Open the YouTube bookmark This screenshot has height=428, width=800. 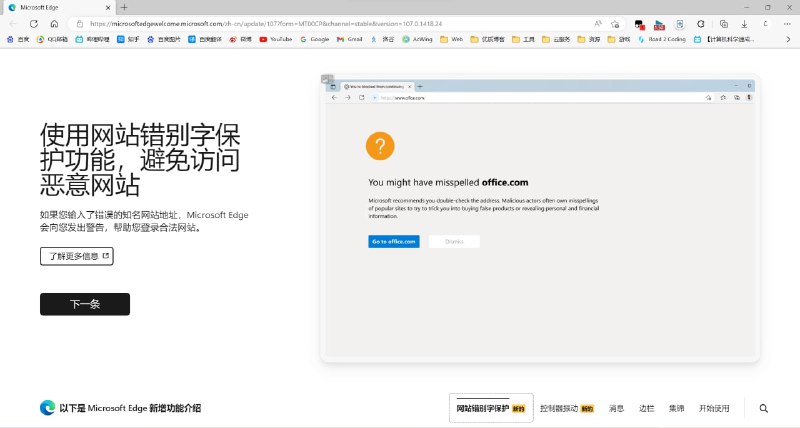coord(276,39)
